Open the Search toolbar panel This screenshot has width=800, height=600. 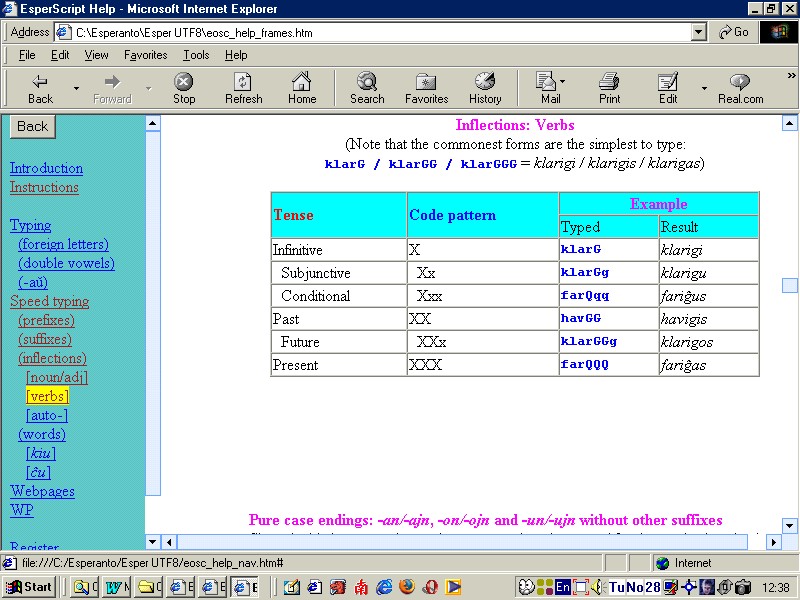(x=366, y=87)
